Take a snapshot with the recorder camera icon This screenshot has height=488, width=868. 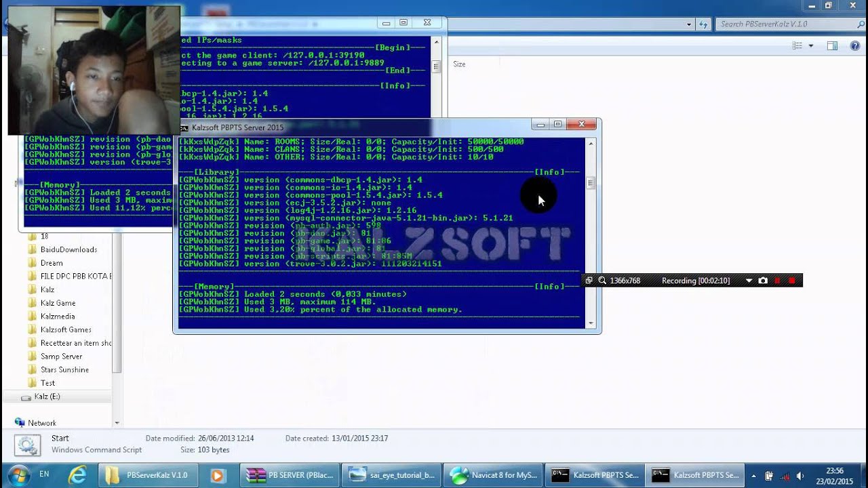click(x=763, y=281)
